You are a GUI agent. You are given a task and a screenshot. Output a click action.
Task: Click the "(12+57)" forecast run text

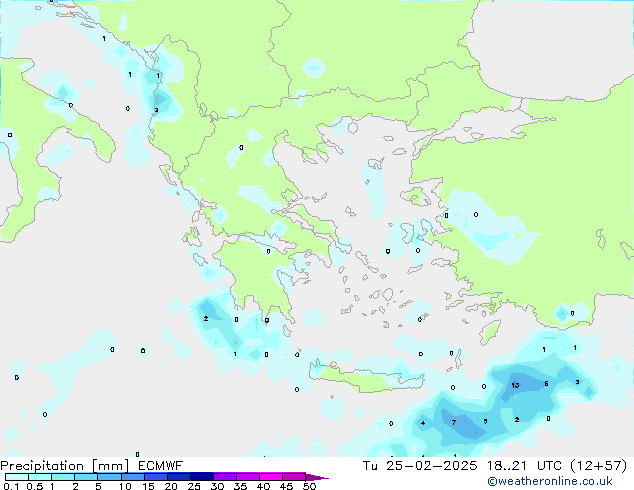point(598,466)
